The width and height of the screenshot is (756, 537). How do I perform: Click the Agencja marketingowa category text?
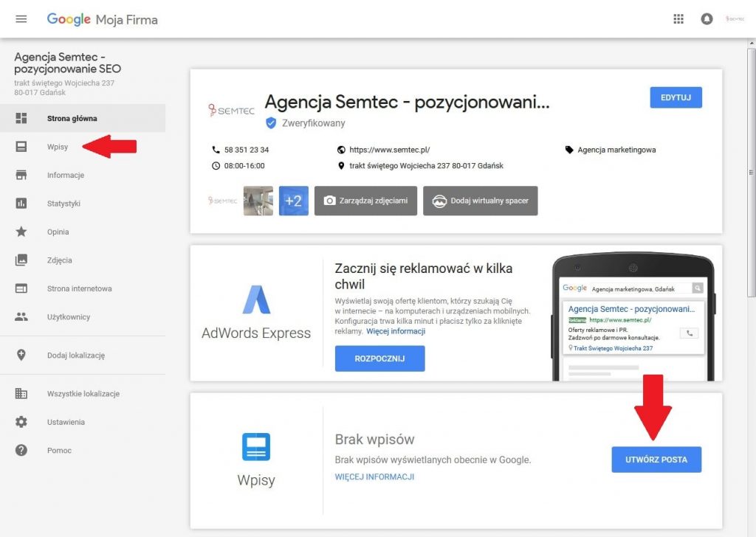pyautogui.click(x=616, y=150)
